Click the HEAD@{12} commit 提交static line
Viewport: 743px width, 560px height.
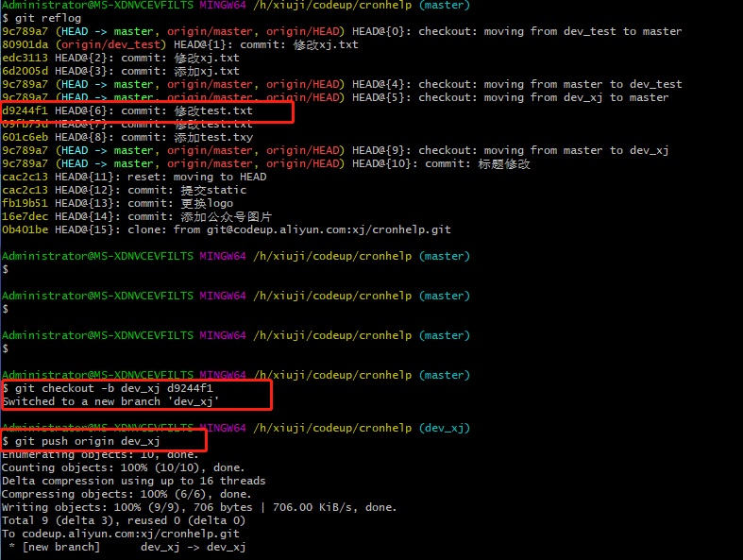pos(125,190)
